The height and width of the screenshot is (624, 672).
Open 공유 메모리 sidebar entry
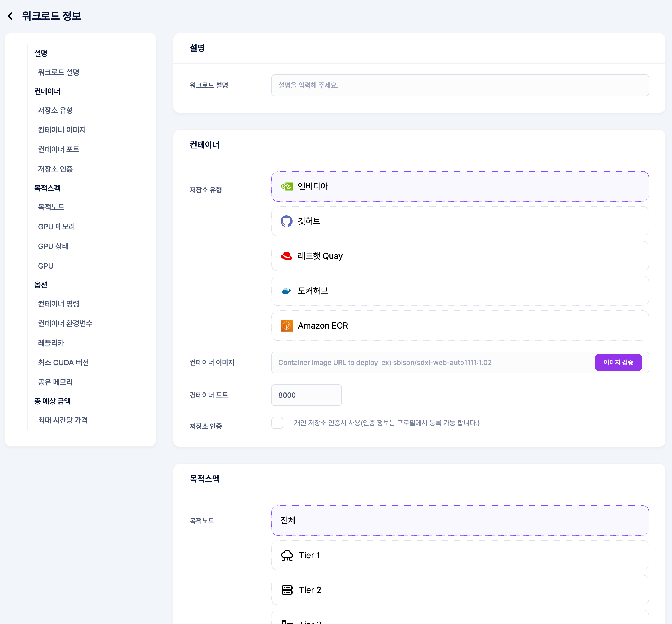point(55,382)
